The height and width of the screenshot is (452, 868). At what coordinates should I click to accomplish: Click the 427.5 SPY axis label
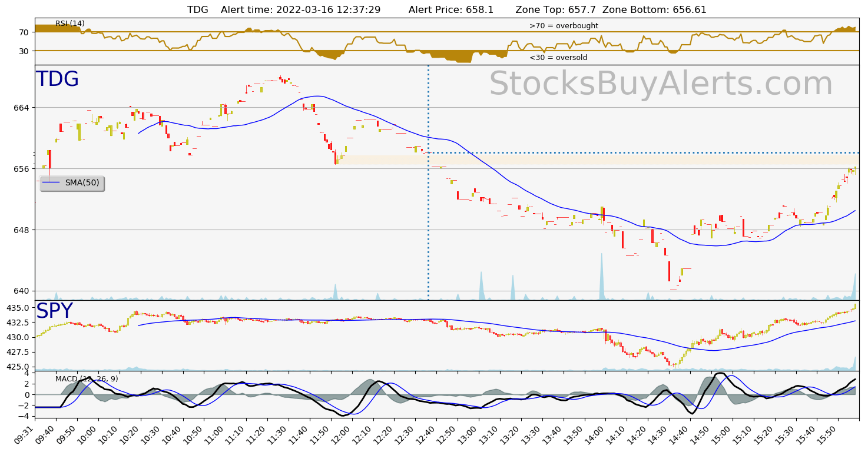coord(18,352)
